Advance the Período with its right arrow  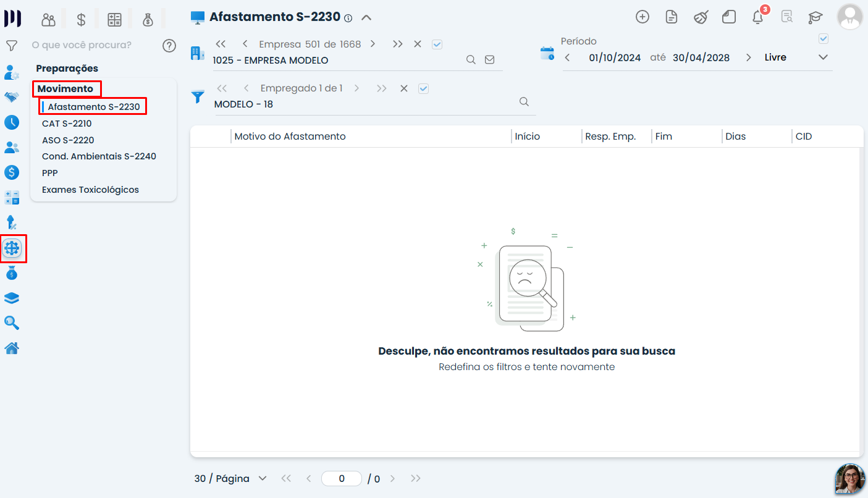[748, 57]
